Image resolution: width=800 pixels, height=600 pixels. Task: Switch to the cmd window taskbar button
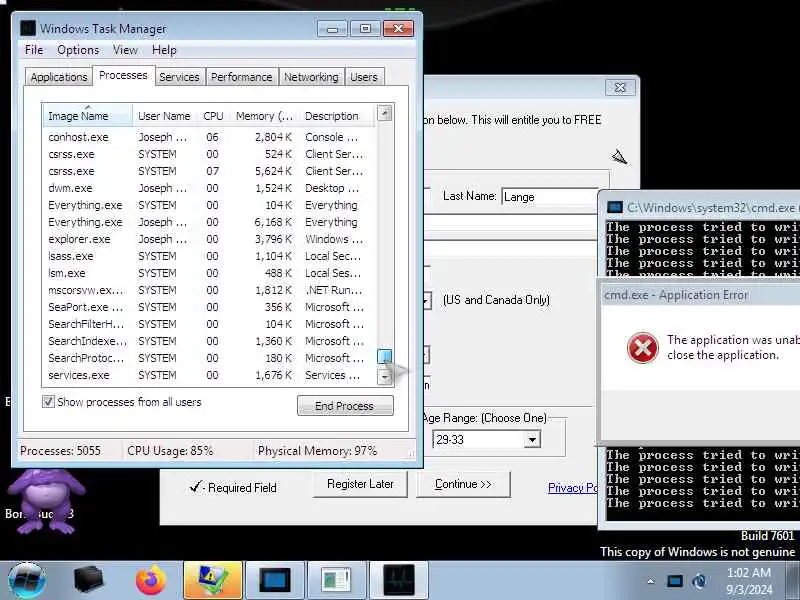point(274,580)
